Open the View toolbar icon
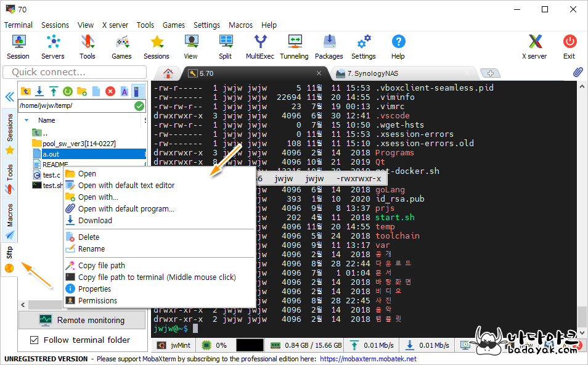The image size is (588, 365). coord(191,46)
